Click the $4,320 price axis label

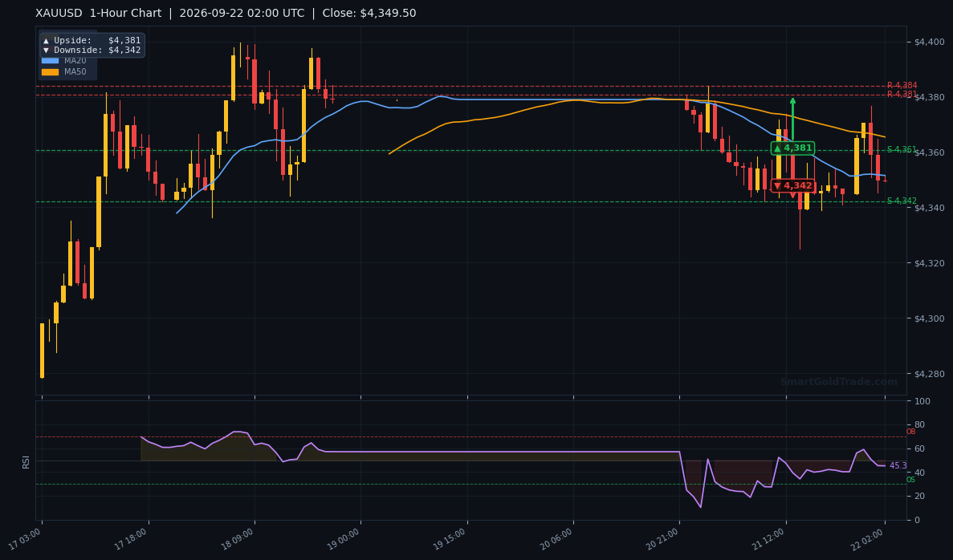pyautogui.click(x=929, y=263)
